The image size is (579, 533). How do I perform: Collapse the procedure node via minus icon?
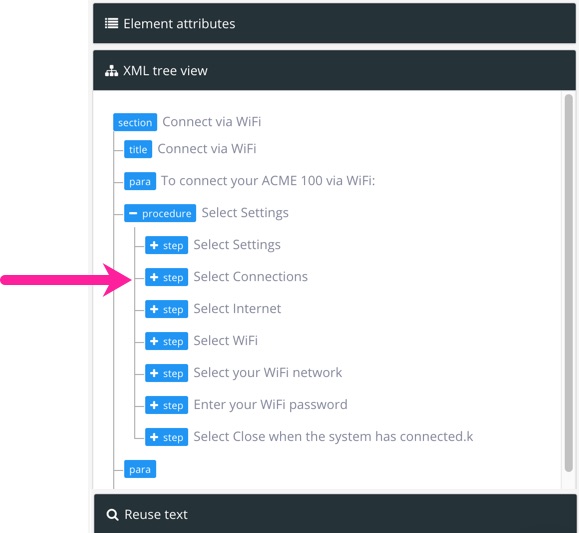point(133,213)
